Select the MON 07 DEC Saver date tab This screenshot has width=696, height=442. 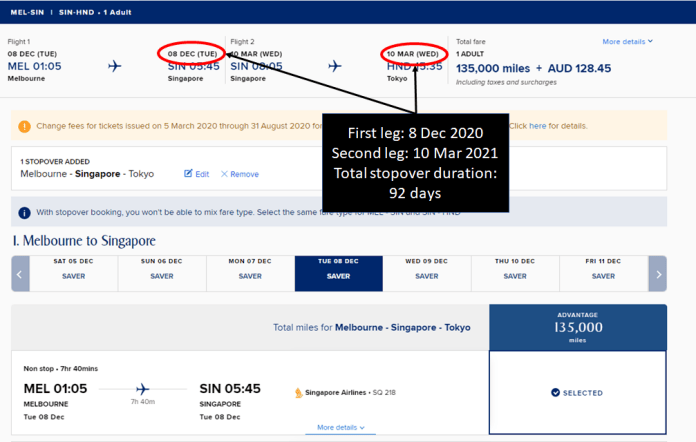(x=250, y=273)
